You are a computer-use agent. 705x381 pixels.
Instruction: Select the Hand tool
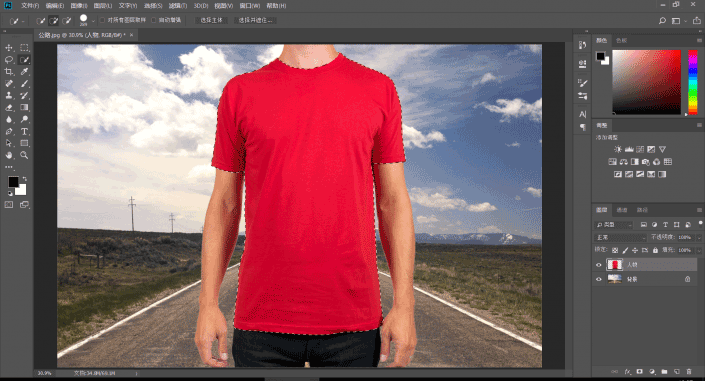[x=9, y=155]
